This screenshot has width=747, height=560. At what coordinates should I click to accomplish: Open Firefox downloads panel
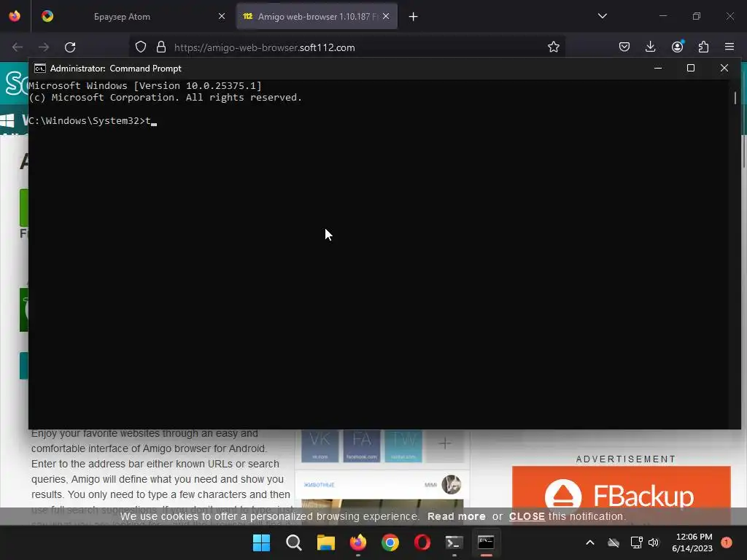point(650,47)
